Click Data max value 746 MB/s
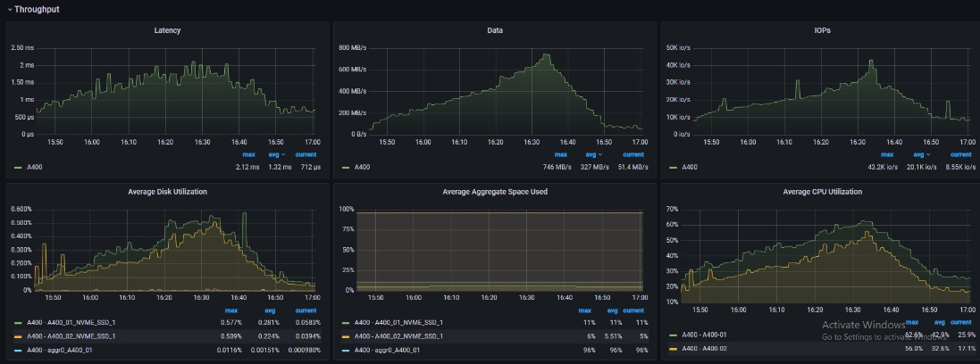Viewport: 980px width, 364px height. (x=558, y=168)
